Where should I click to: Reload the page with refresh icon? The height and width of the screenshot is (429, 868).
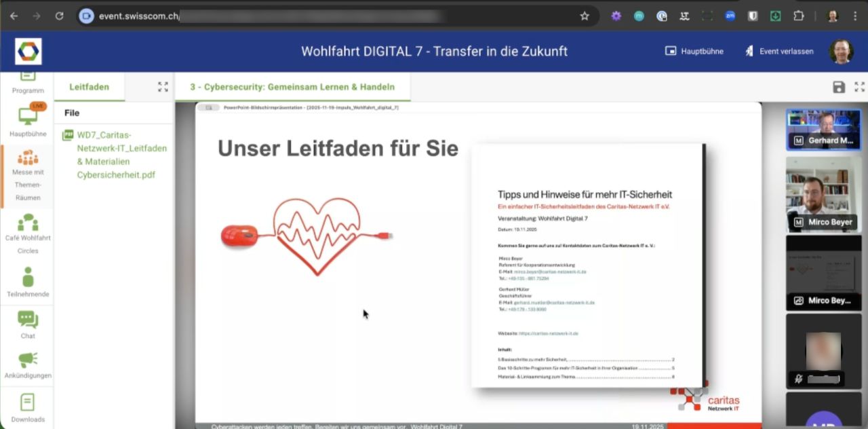[59, 16]
